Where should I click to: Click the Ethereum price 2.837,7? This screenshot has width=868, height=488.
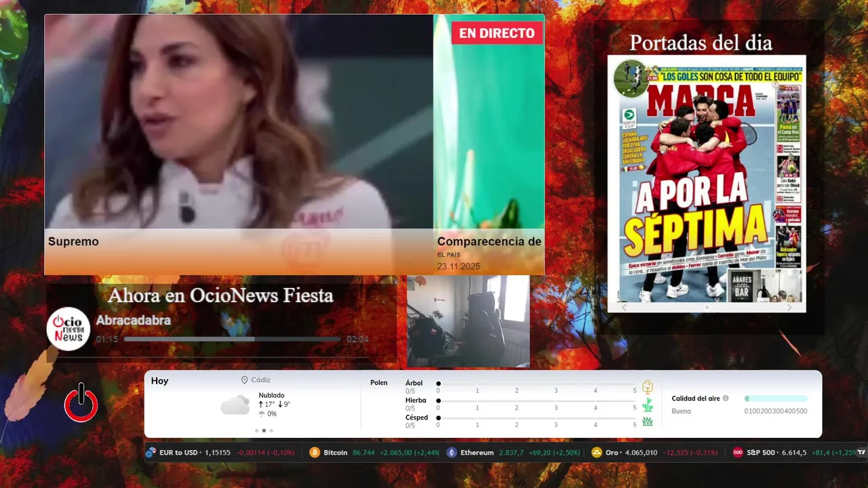click(x=511, y=453)
